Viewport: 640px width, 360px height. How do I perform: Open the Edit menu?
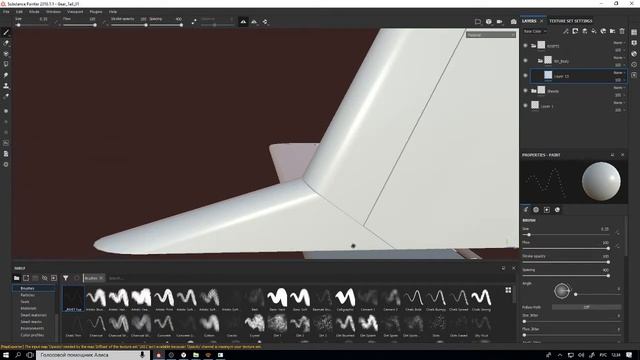[19, 12]
